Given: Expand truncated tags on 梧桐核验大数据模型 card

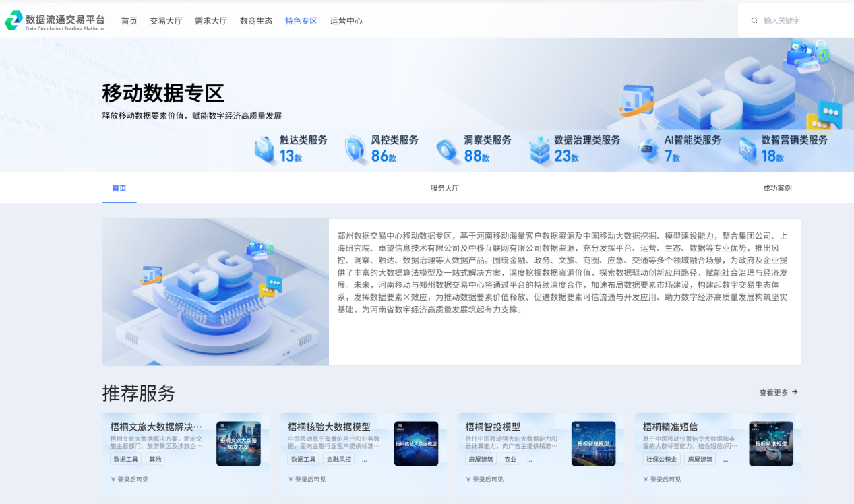Looking at the screenshot, I should [x=365, y=460].
